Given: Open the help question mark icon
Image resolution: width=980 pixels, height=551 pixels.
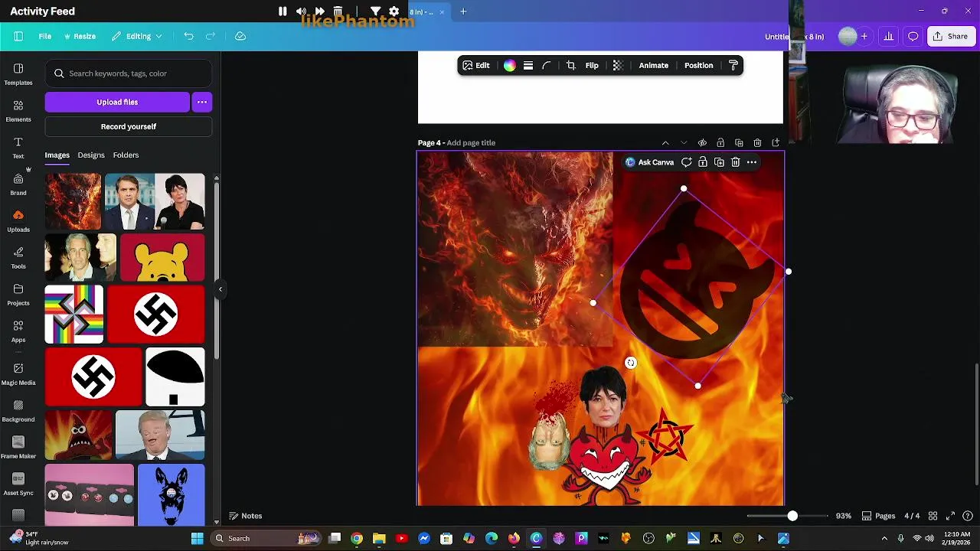Looking at the screenshot, I should 969,516.
